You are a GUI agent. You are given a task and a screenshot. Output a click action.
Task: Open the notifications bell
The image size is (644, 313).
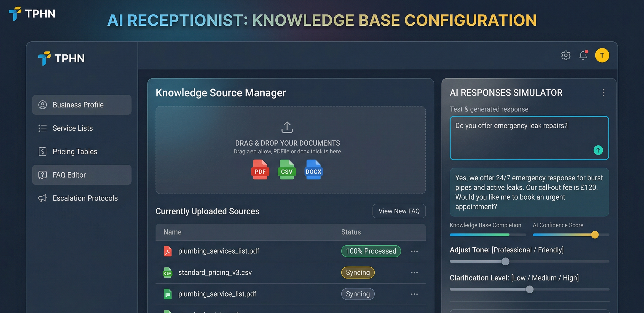click(583, 55)
